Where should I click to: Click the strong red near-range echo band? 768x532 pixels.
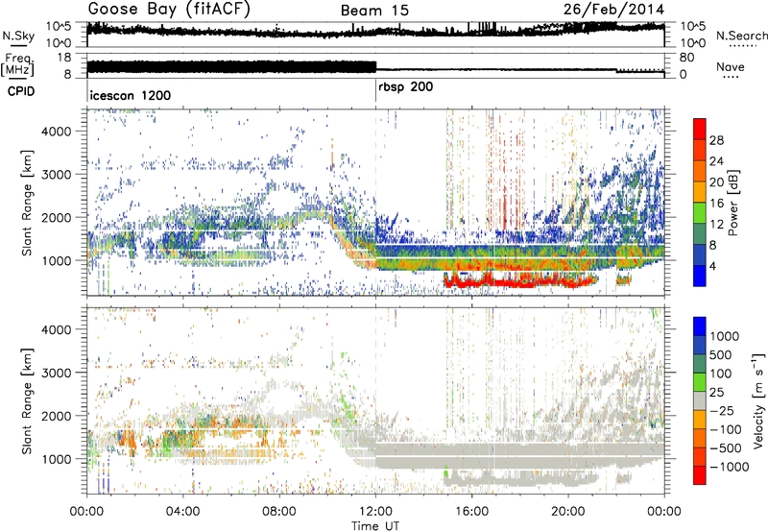coord(519,281)
